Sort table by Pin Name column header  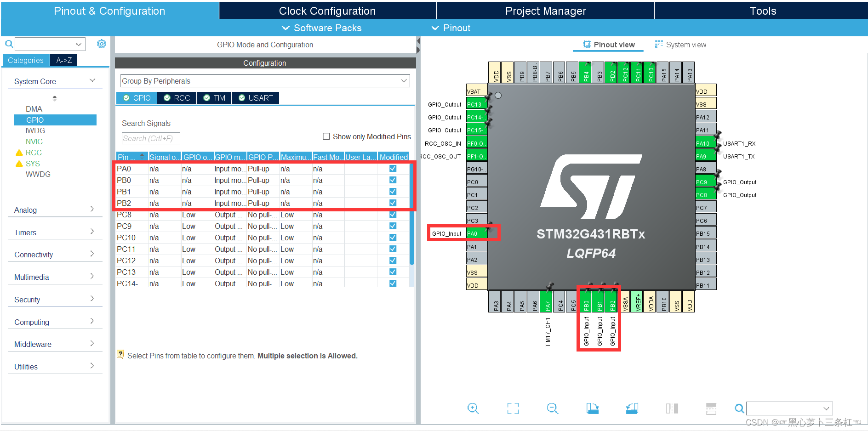click(131, 157)
